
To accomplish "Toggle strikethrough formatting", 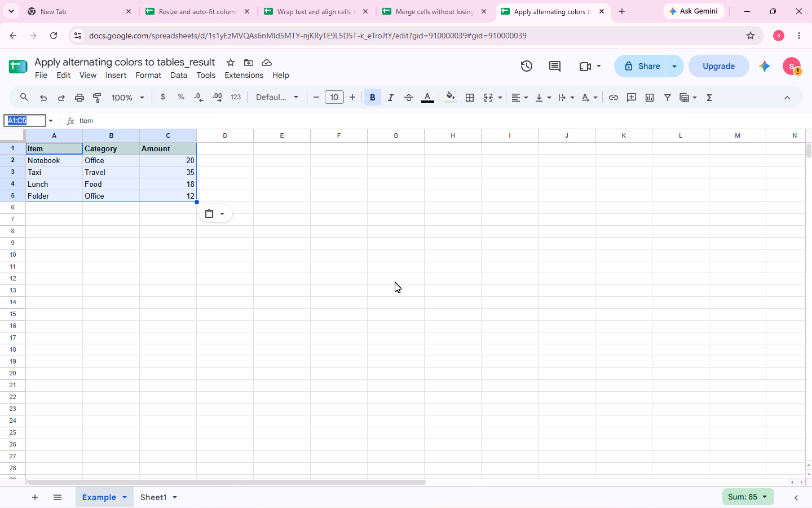I will coord(409,98).
